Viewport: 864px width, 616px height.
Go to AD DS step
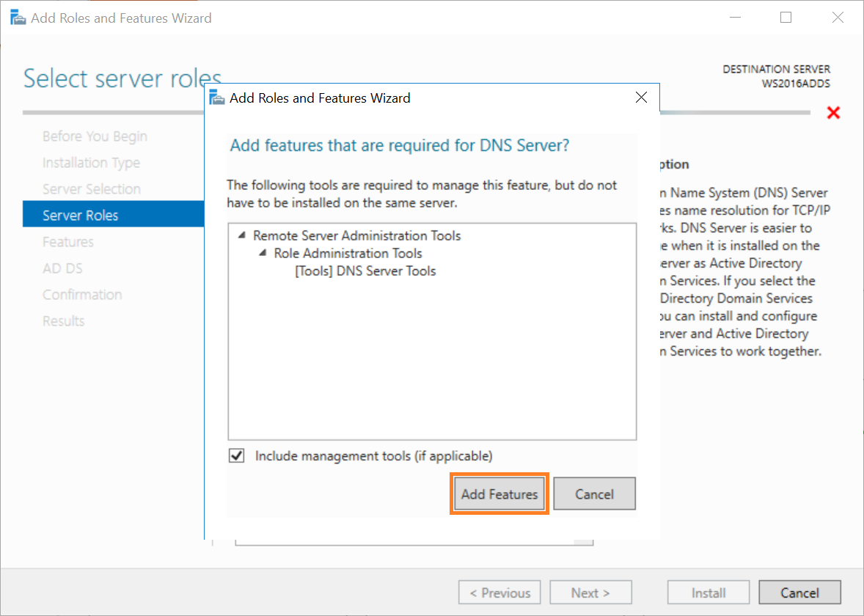point(63,268)
